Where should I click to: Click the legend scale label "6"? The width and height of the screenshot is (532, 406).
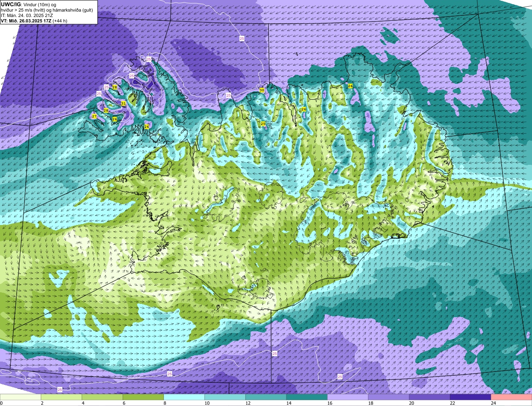124,403
